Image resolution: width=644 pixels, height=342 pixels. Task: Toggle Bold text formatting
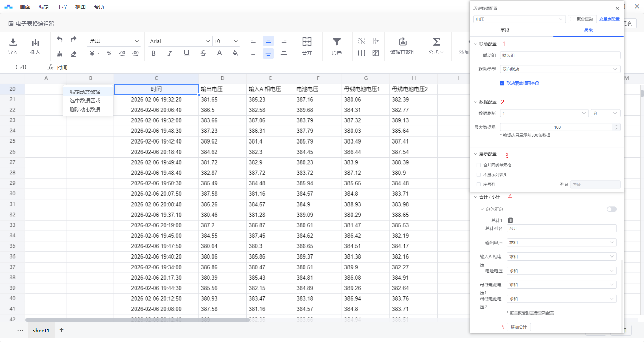pos(153,53)
